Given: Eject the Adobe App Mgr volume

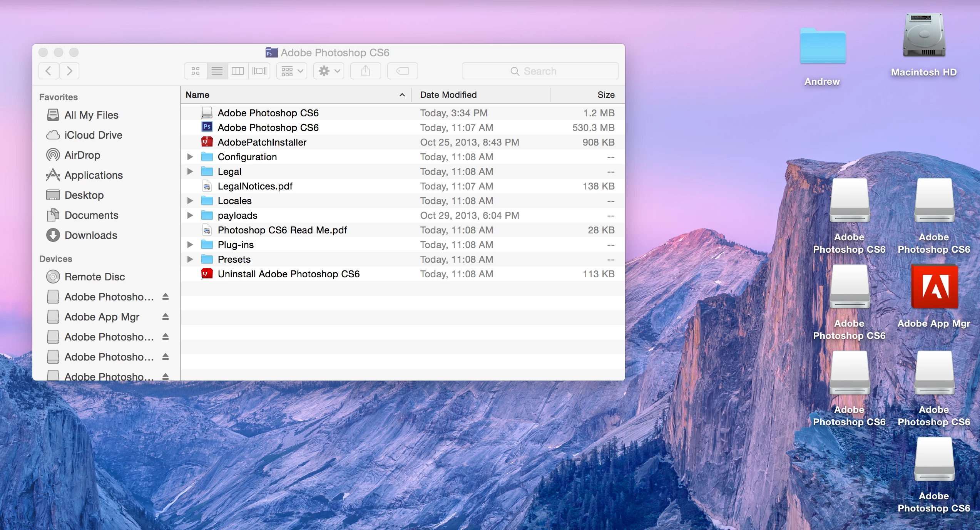Looking at the screenshot, I should tap(166, 317).
